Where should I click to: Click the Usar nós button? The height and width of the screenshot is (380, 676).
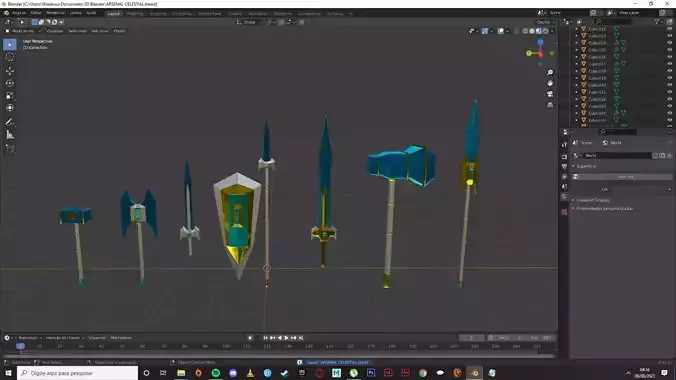point(625,177)
